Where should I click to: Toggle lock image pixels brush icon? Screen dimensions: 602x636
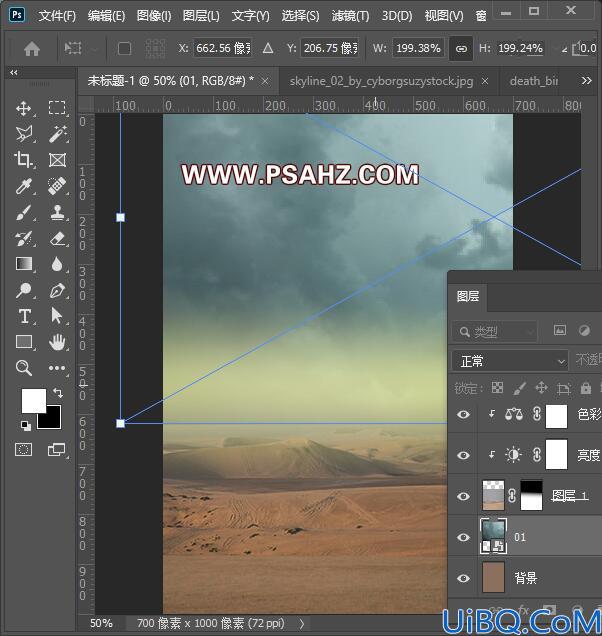(520, 388)
